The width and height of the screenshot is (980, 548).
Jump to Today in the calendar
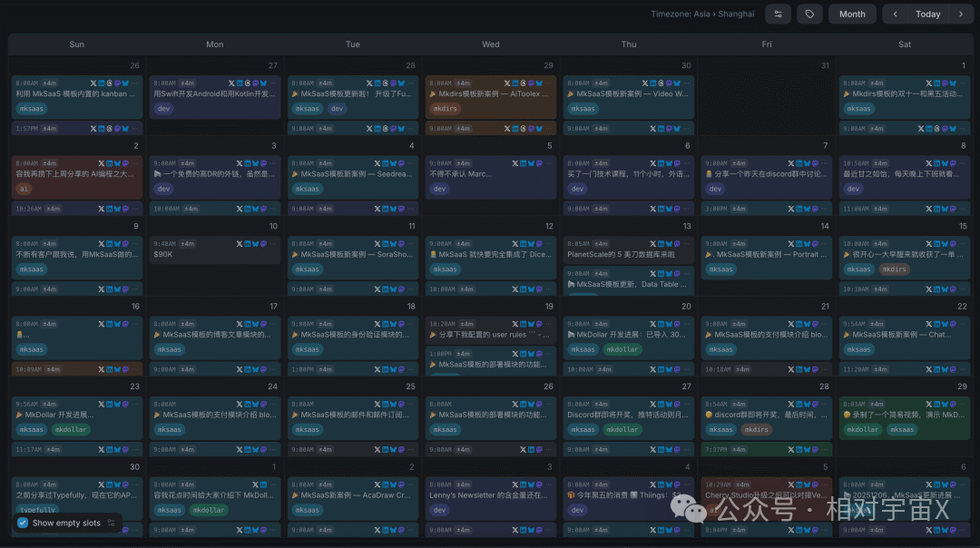927,14
